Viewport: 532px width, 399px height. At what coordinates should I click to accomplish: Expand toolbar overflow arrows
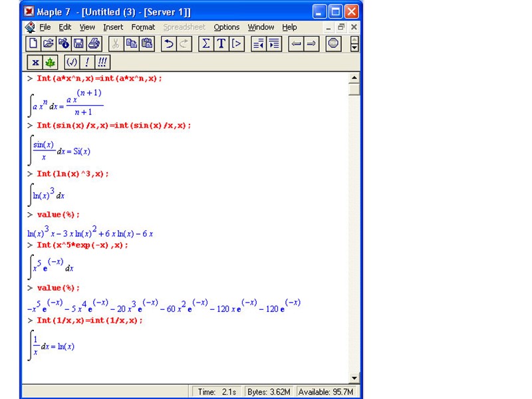pos(354,44)
